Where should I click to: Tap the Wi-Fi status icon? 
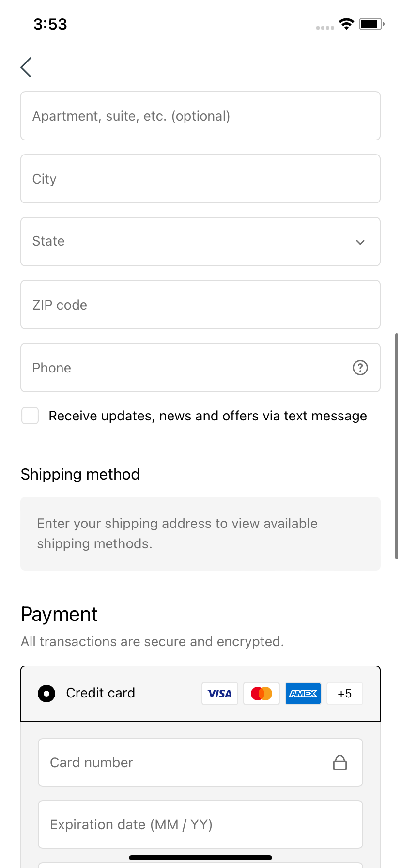point(346,24)
